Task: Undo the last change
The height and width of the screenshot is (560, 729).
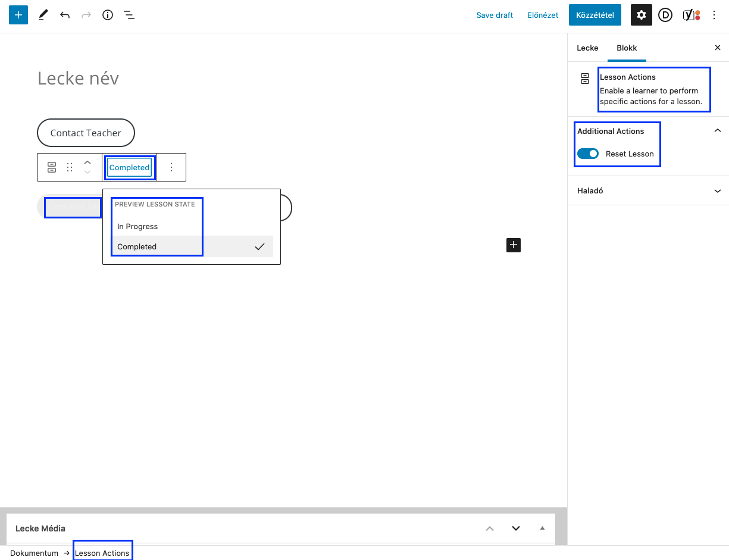Action: tap(65, 15)
